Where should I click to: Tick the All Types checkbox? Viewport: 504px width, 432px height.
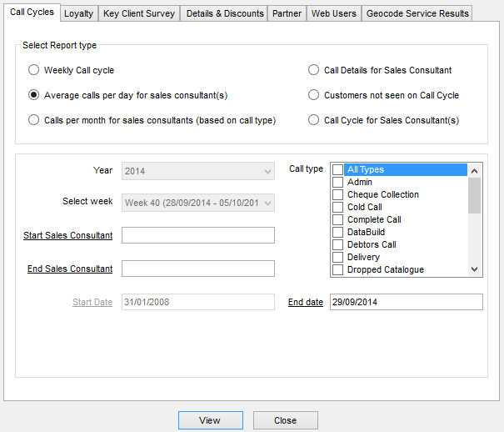click(x=337, y=170)
